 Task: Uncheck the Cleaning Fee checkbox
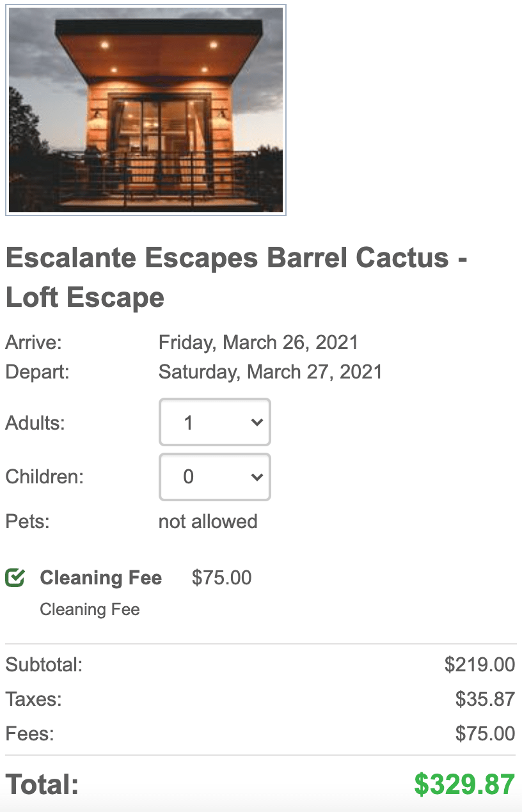tap(15, 578)
